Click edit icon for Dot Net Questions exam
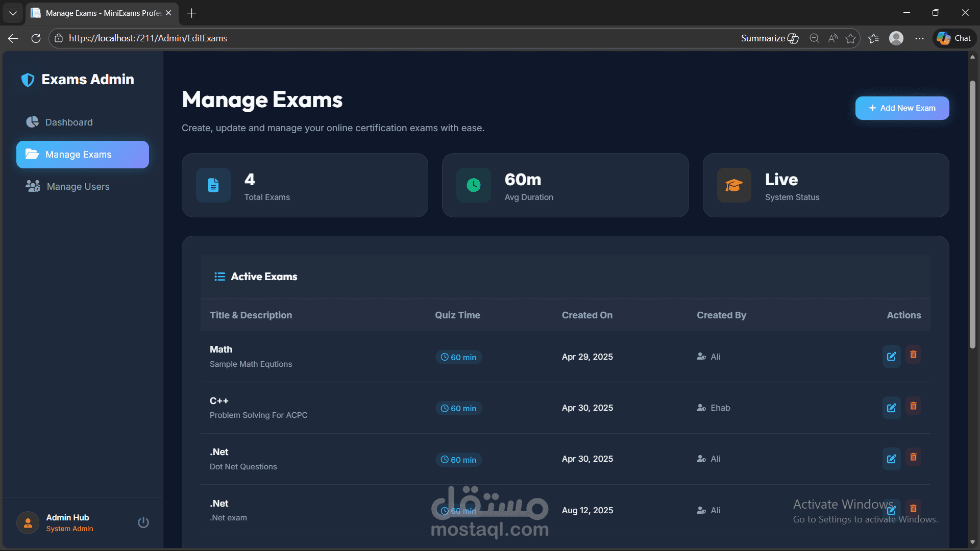 [x=891, y=459]
